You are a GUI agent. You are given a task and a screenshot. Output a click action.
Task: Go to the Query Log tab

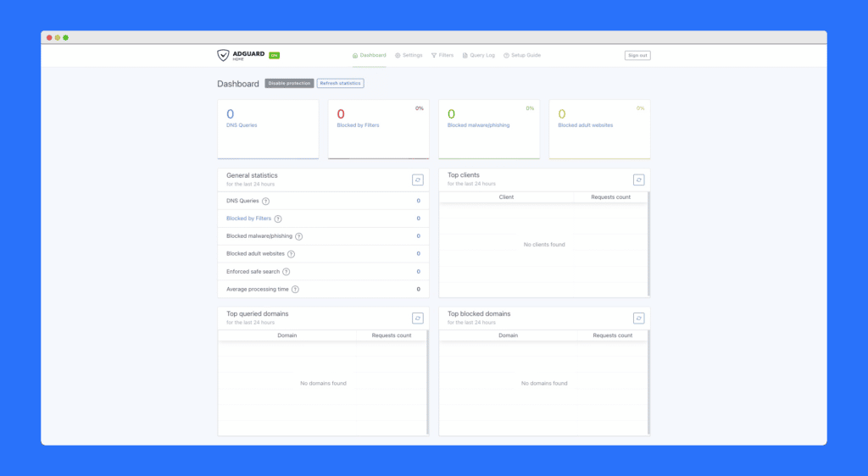(479, 55)
